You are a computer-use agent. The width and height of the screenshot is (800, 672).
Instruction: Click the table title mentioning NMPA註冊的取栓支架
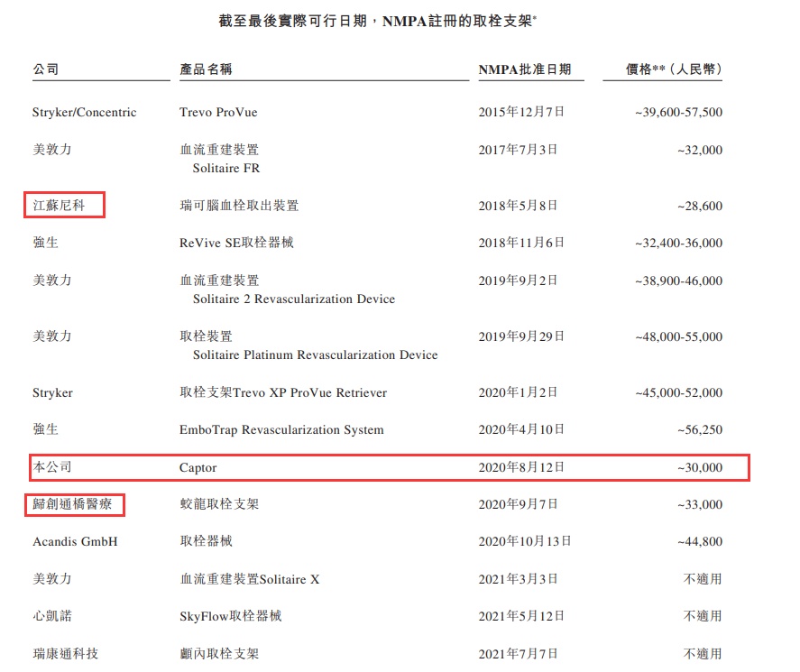pos(378,21)
